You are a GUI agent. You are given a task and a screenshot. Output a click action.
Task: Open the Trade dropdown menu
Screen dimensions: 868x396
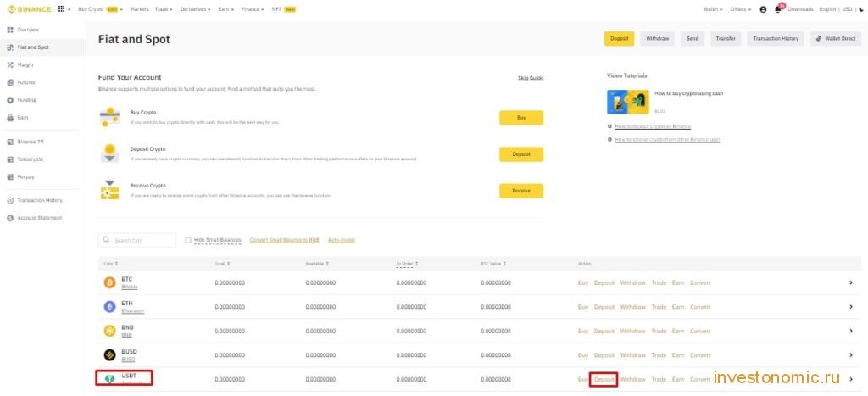(164, 9)
